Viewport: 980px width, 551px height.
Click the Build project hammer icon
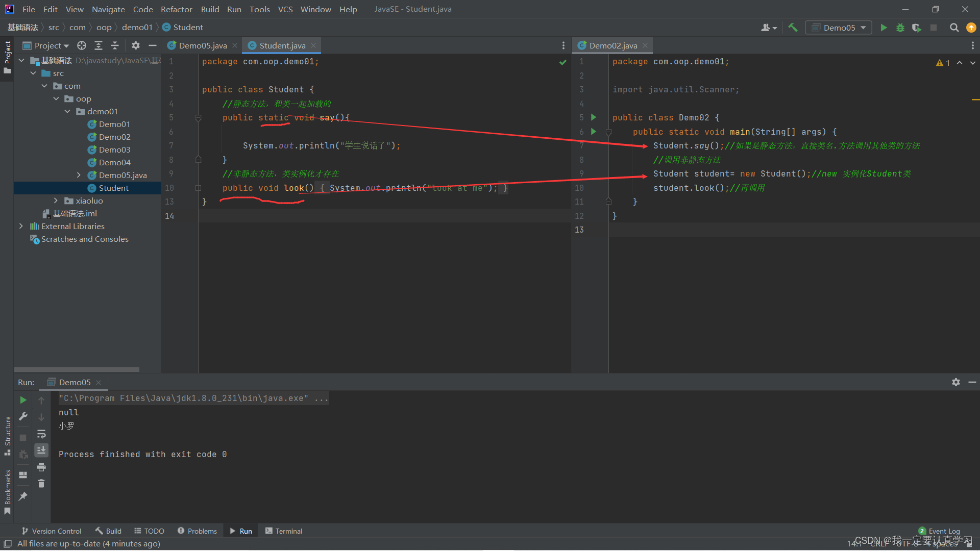coord(793,28)
